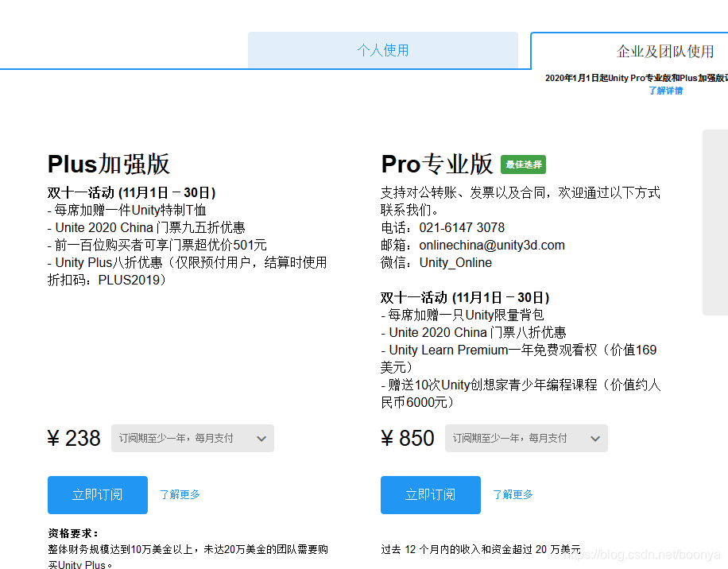The height and width of the screenshot is (569, 728).
Task: Click the ¥ 850 price
Action: (x=407, y=438)
